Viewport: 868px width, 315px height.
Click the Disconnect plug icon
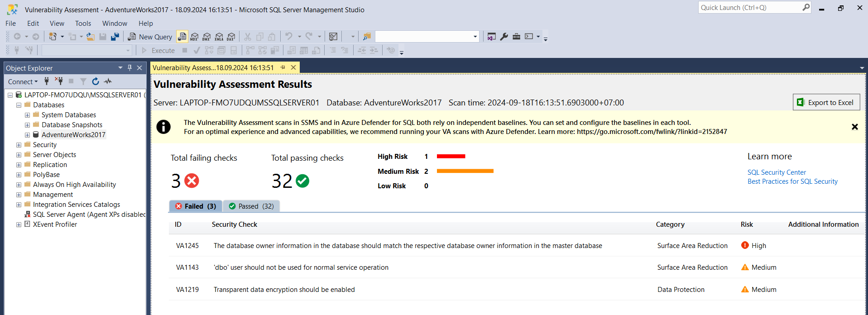[x=59, y=81]
